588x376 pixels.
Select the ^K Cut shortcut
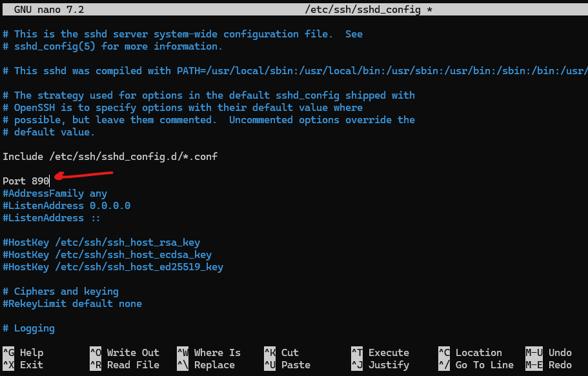[x=281, y=353]
